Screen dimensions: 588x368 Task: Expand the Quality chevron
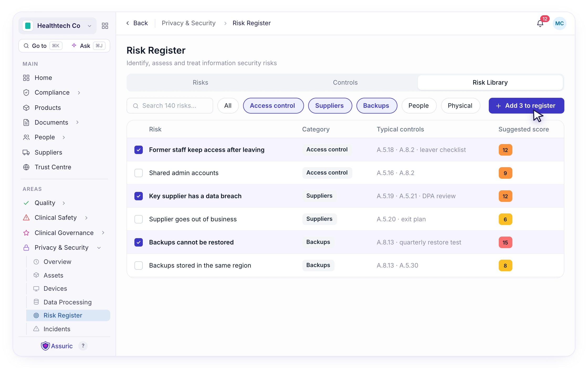(x=64, y=203)
